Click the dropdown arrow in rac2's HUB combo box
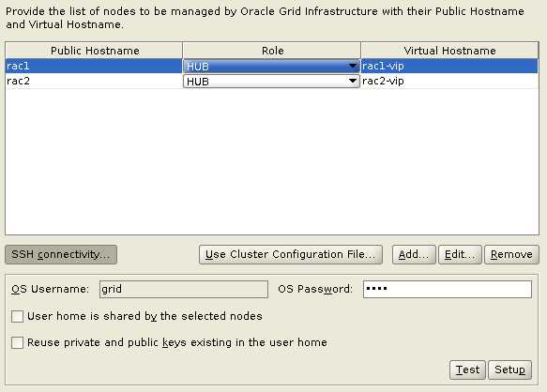This screenshot has height=392, width=547. click(353, 82)
